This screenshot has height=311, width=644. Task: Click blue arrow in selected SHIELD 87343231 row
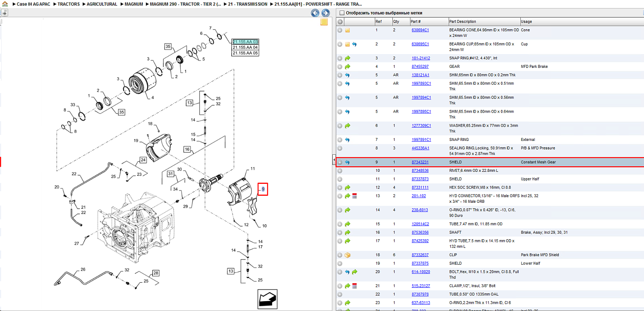347,162
